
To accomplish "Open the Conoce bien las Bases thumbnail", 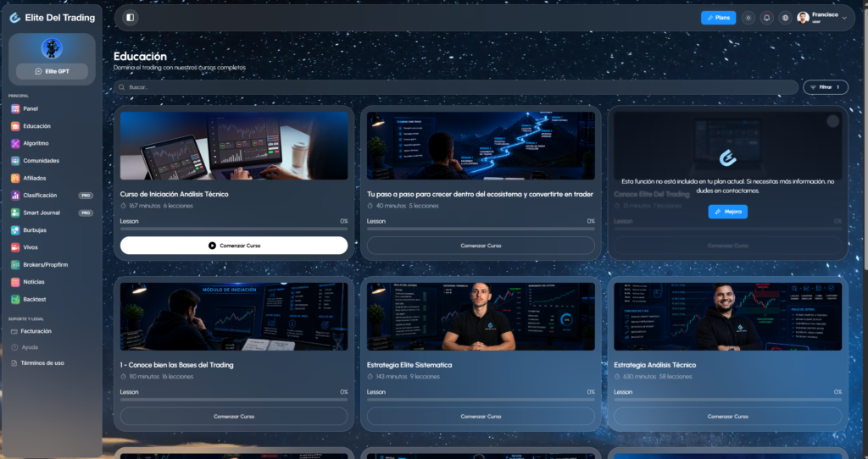I will point(234,317).
